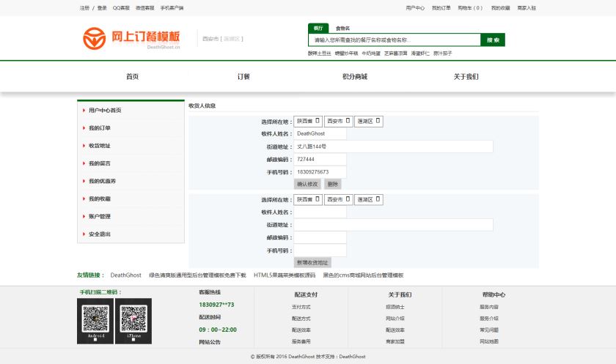Viewport: 616px width, 364px height.
Task: Click the restaurant search input field
Action: click(x=395, y=40)
